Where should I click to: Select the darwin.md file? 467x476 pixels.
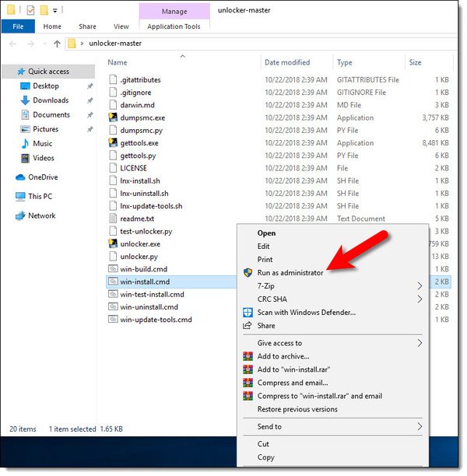tap(137, 105)
